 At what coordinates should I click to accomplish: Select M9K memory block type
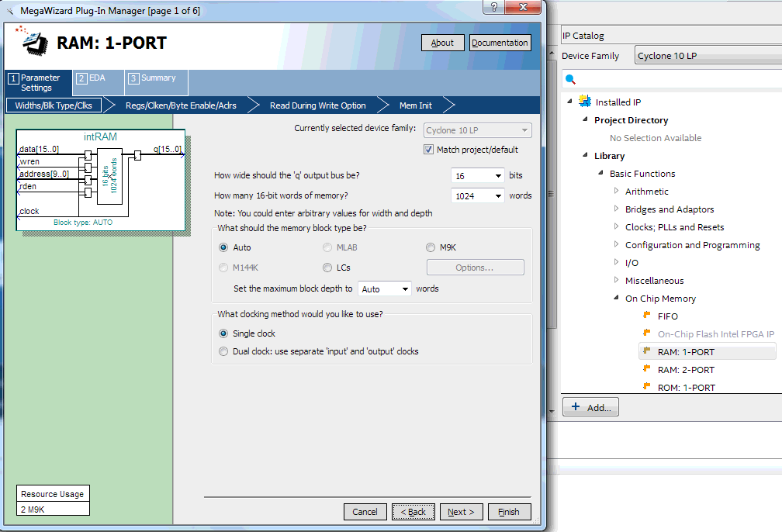pos(431,247)
